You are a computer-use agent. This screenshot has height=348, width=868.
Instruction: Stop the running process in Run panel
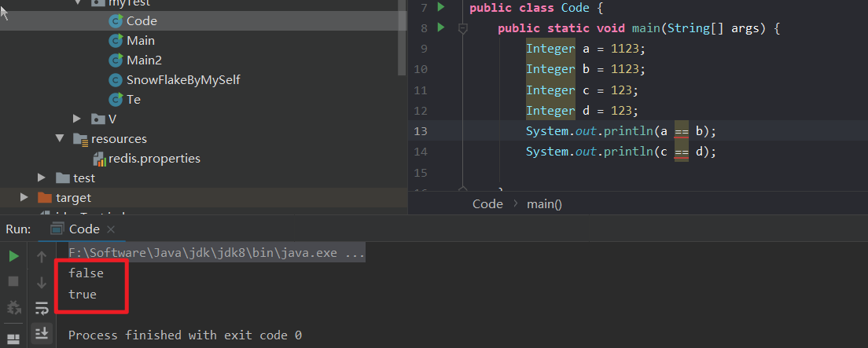[x=14, y=281]
